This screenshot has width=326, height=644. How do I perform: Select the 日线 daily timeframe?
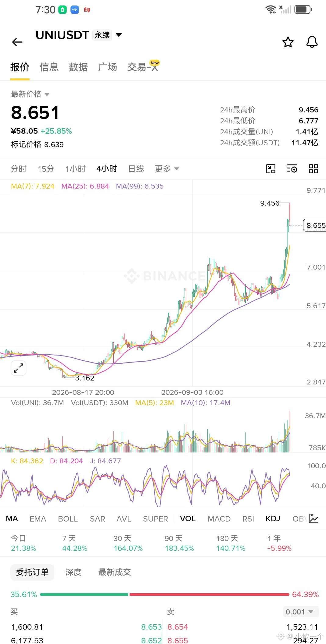(136, 168)
